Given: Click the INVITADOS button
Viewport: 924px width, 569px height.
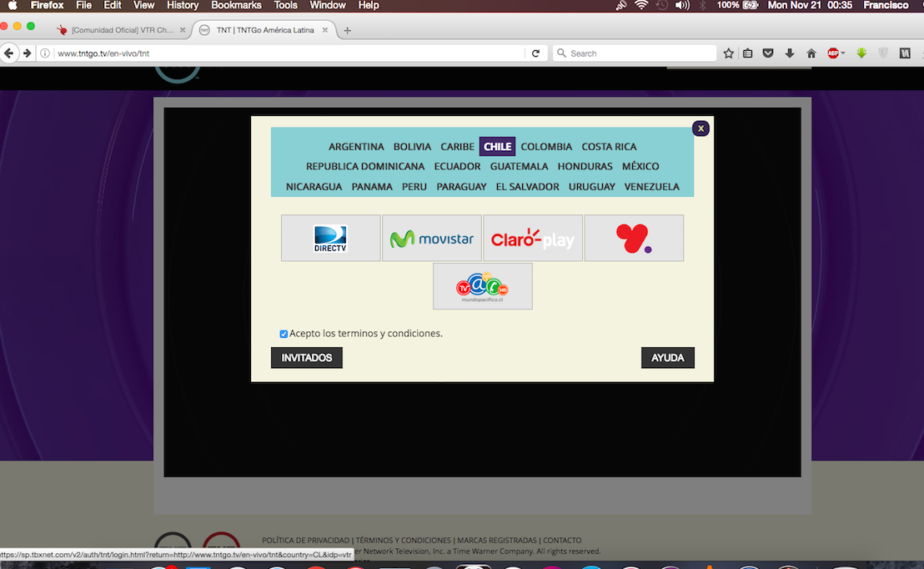Looking at the screenshot, I should pyautogui.click(x=306, y=358).
